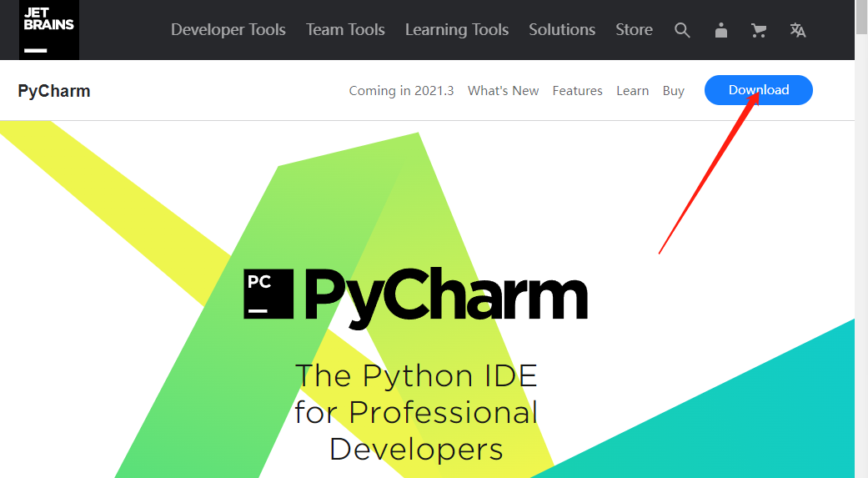Open the shopping cart icon

pos(759,31)
